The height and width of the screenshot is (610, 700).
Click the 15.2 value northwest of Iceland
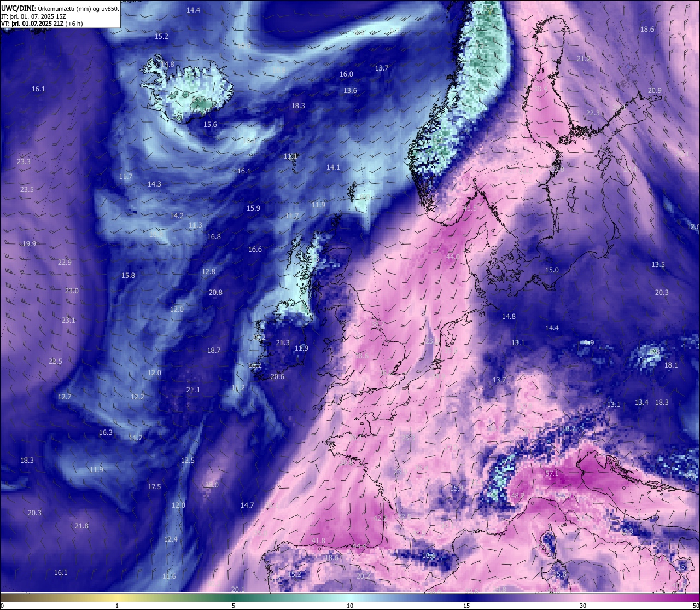pyautogui.click(x=161, y=36)
